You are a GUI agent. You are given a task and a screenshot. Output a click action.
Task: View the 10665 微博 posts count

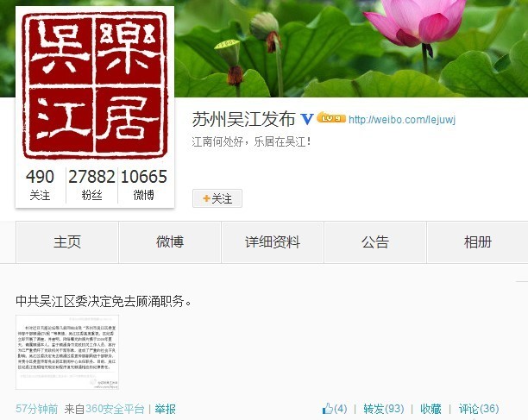pyautogui.click(x=144, y=185)
